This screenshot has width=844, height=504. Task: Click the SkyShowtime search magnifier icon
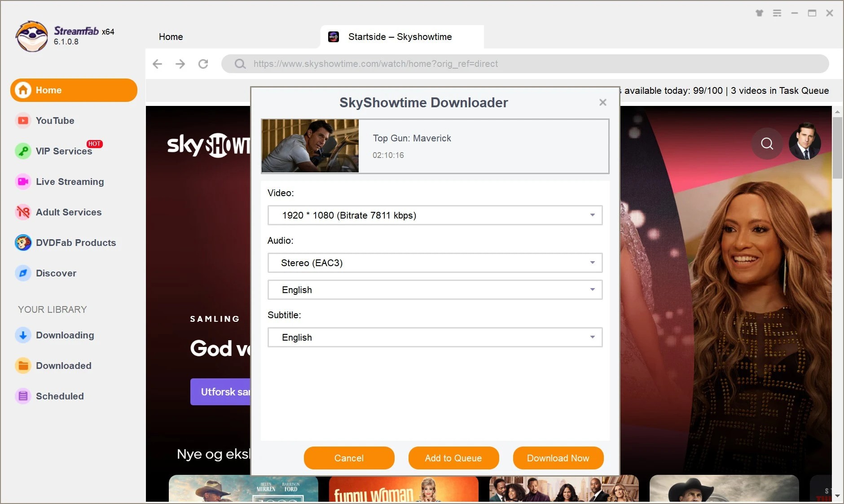pyautogui.click(x=767, y=144)
